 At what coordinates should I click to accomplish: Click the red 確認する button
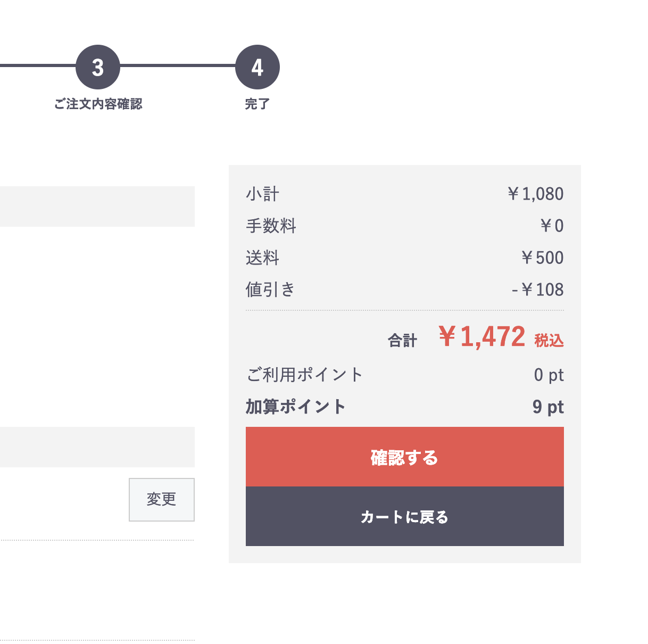pos(405,457)
